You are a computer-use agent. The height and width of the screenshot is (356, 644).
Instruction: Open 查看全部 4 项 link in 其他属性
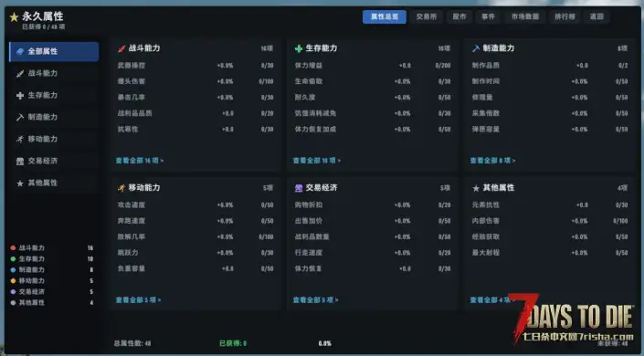click(x=492, y=300)
